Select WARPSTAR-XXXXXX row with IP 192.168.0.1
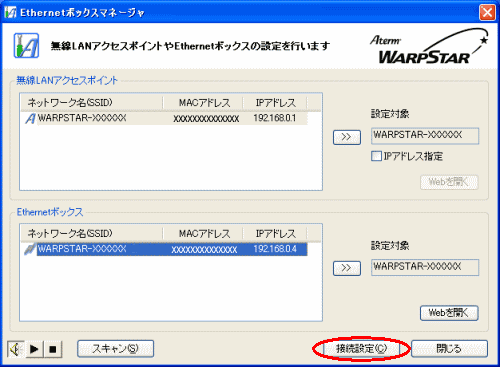 (166, 118)
